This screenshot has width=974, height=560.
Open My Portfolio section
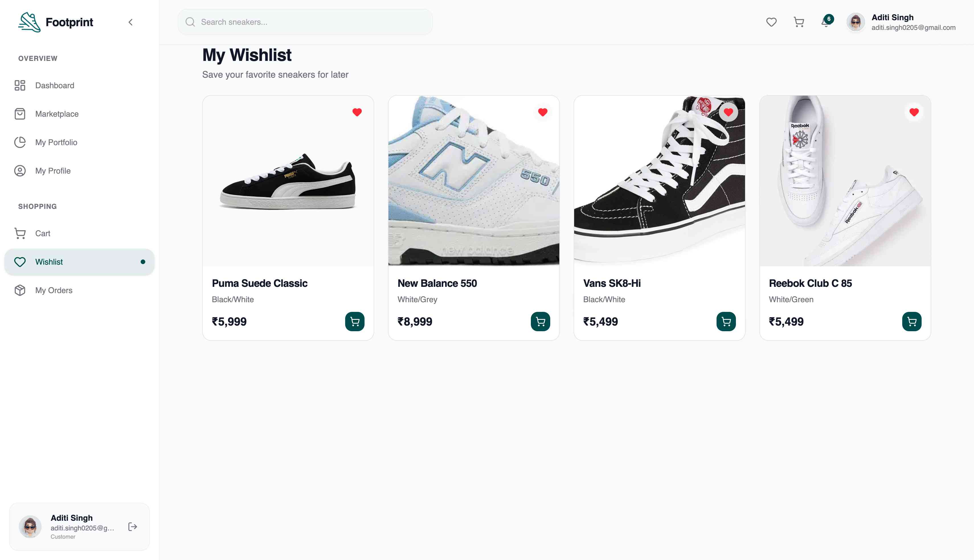(79, 142)
